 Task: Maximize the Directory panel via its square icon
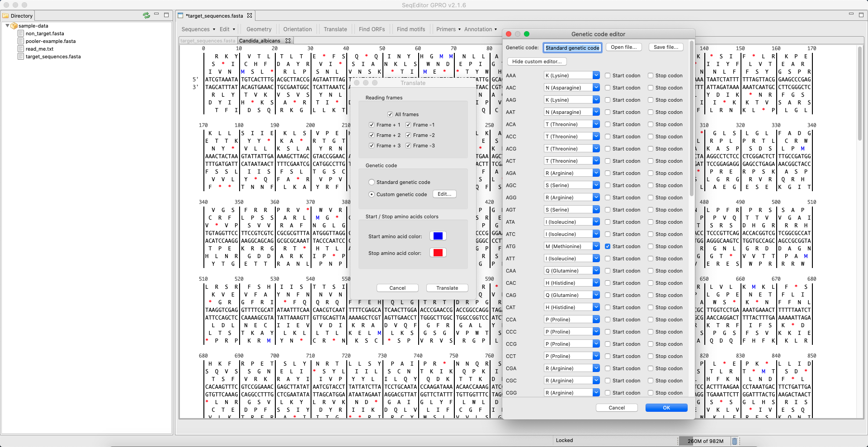point(166,15)
